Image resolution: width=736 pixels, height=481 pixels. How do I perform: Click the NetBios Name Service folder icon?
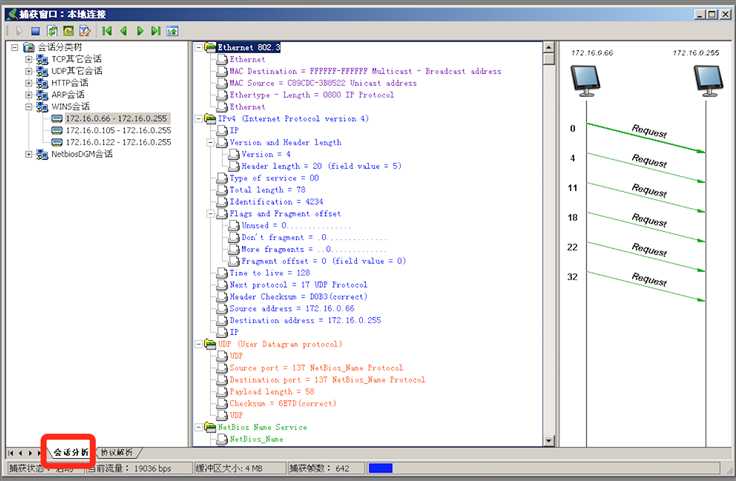click(x=210, y=427)
